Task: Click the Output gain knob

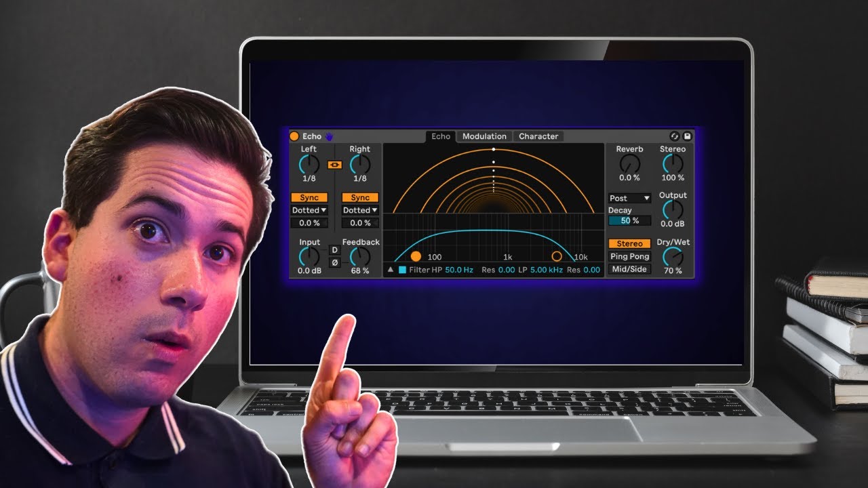Action: tap(673, 209)
